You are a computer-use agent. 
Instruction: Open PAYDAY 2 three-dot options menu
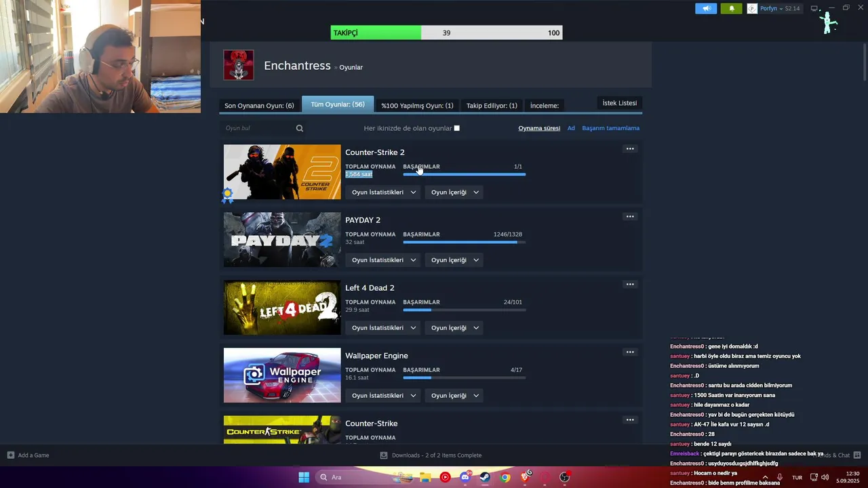(630, 217)
